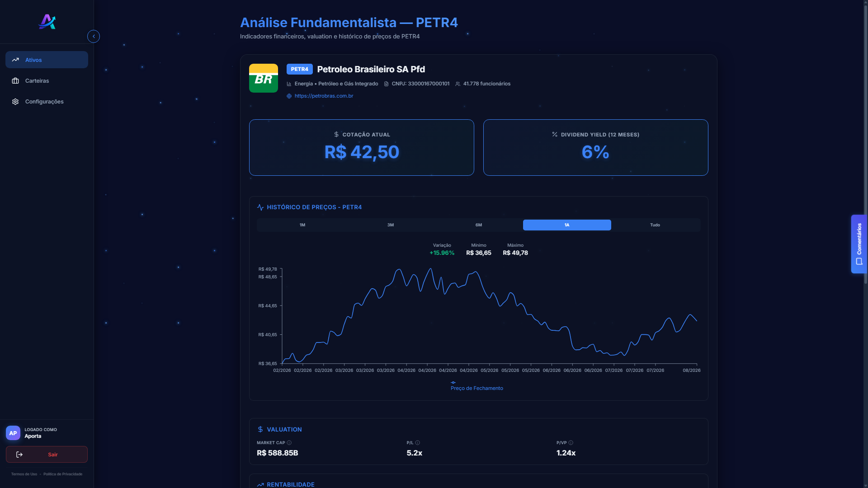Screen dimensions: 868x488
Task: Collapse the sidebar with the chevron button
Action: (x=94, y=37)
